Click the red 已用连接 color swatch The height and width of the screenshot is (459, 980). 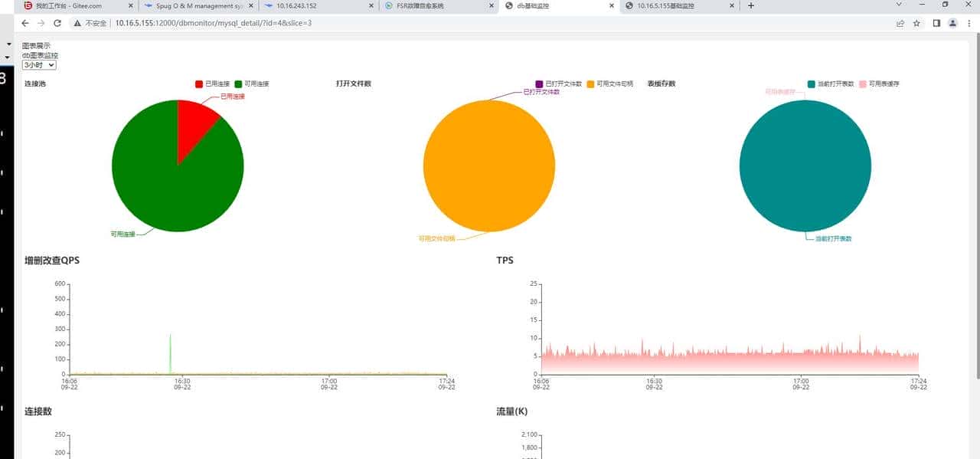[198, 84]
